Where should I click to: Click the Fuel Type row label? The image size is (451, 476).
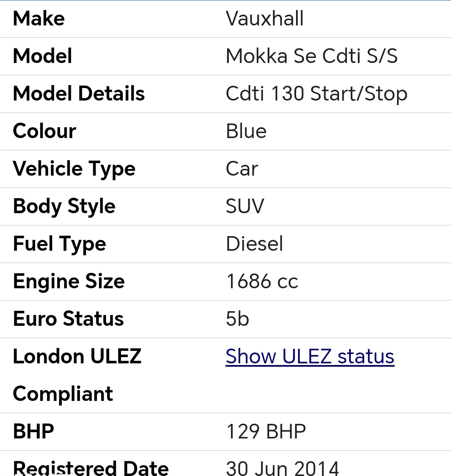coord(59,244)
